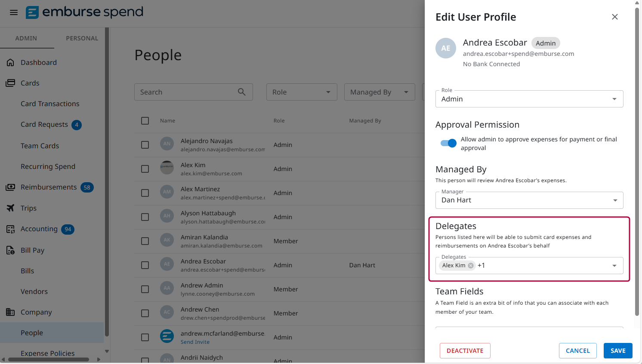This screenshot has width=642, height=364.
Task: Check the checkbox next to Alex Kim
Action: (145, 169)
